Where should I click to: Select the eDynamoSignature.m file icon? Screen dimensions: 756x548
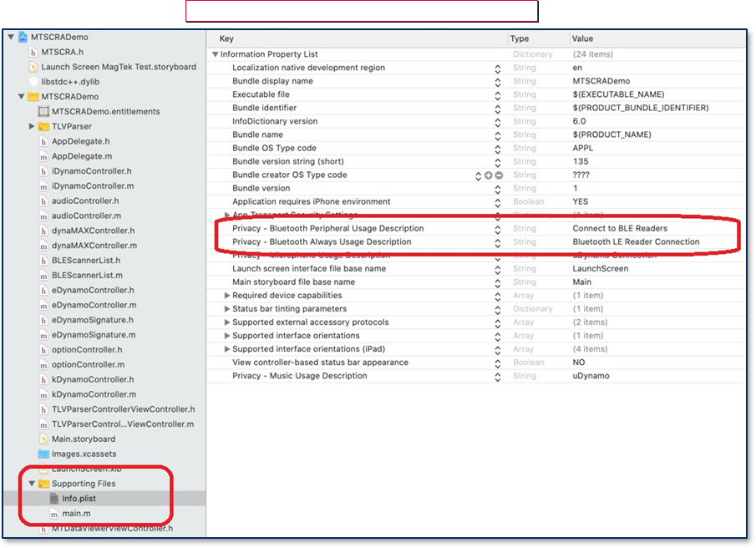click(x=43, y=335)
